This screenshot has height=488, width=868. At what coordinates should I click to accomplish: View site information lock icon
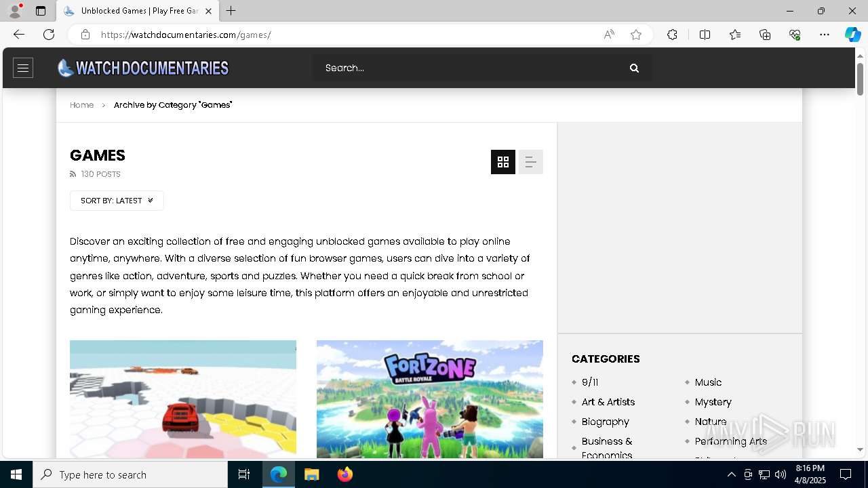pos(85,35)
